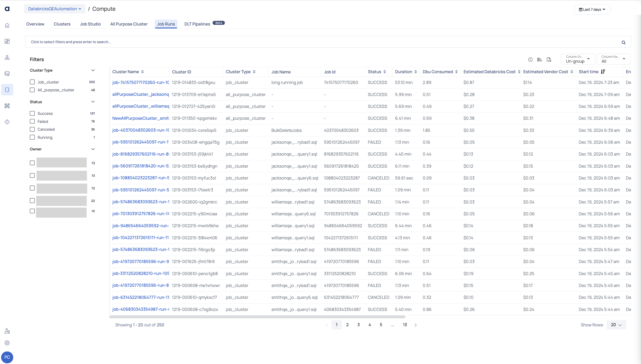This screenshot has height=364, width=641.
Task: Check the Running status checkbox
Action: click(x=32, y=137)
